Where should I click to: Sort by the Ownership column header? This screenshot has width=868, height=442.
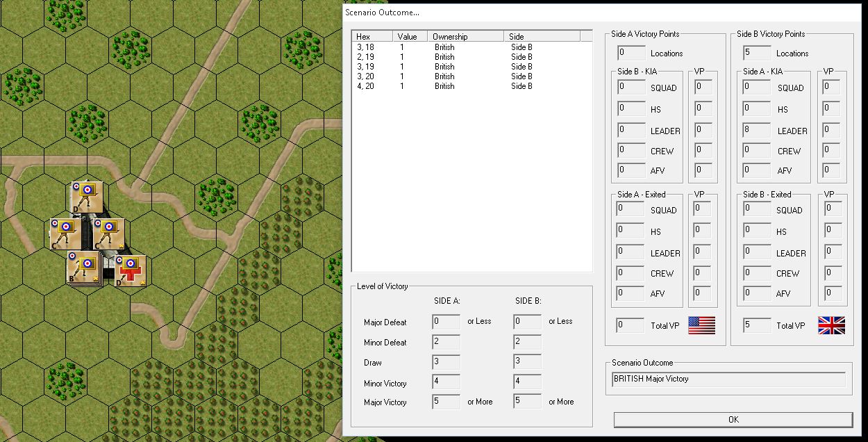point(466,36)
